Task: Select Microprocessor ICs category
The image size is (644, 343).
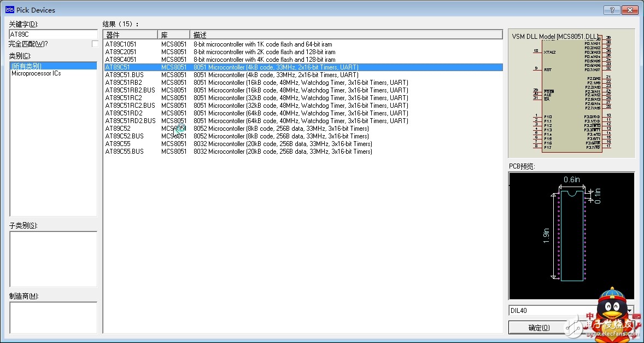Action: point(36,73)
